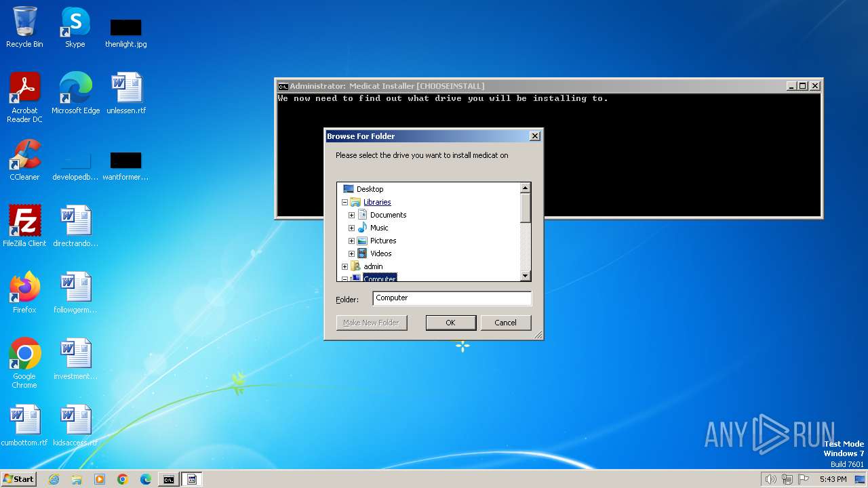Click the folder tree scrollbar thumb
The width and height of the screenshot is (868, 488).
point(525,207)
